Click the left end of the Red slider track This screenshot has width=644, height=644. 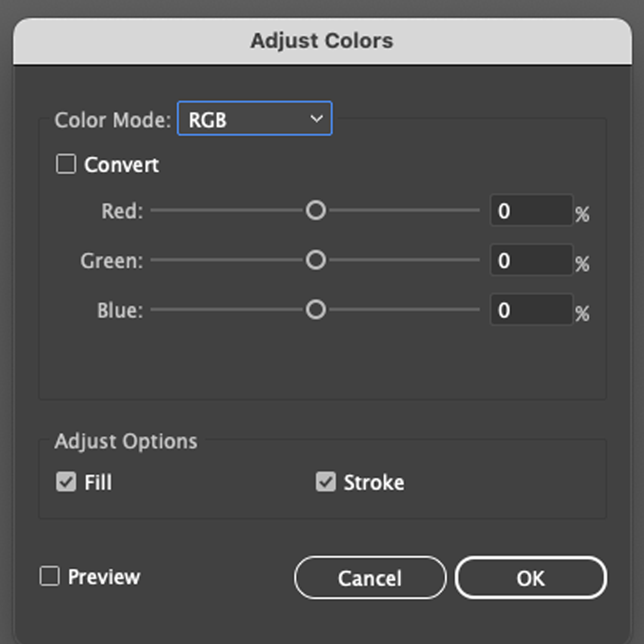point(155,210)
